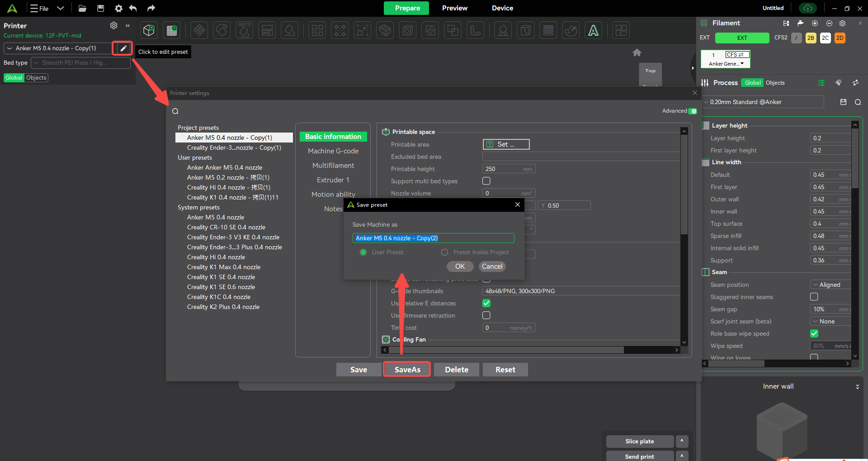Viewport: 868px width, 461px height.
Task: Click the Scale tool icon
Action: coord(363,30)
